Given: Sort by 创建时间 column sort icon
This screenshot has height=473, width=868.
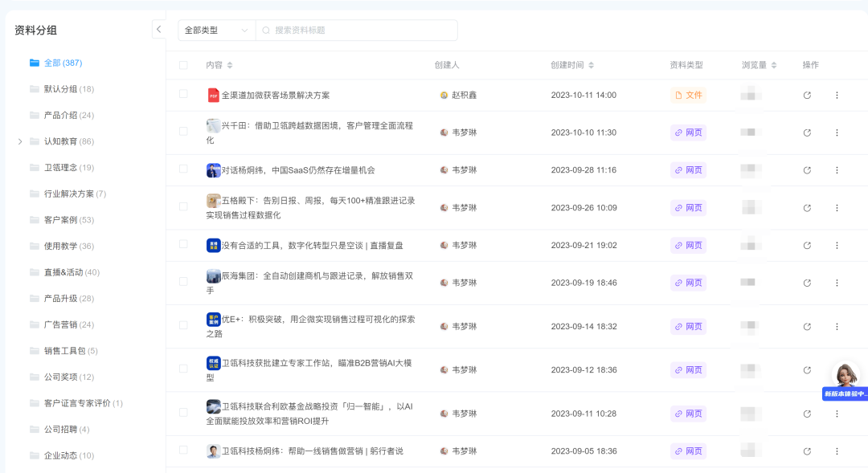Looking at the screenshot, I should pos(592,65).
